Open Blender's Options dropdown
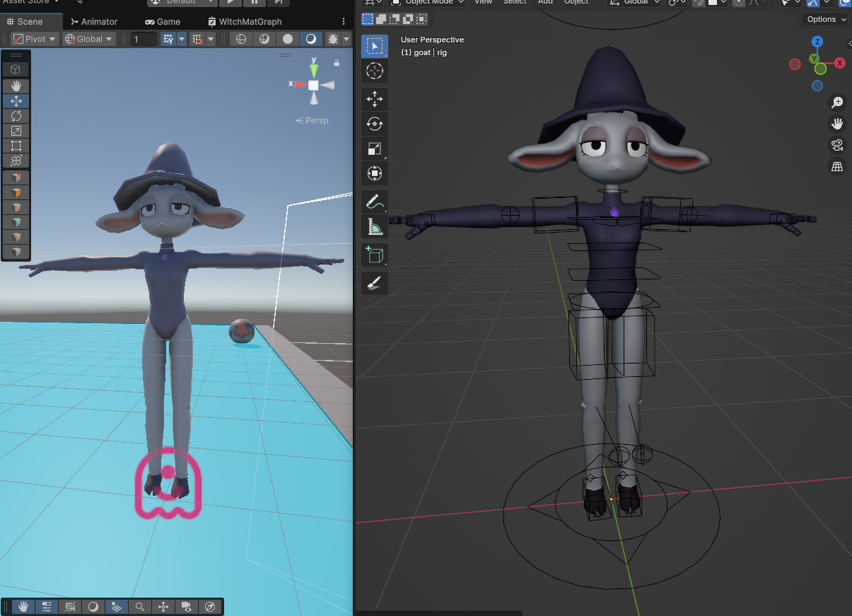Screen dimensions: 852x616 tap(825, 19)
